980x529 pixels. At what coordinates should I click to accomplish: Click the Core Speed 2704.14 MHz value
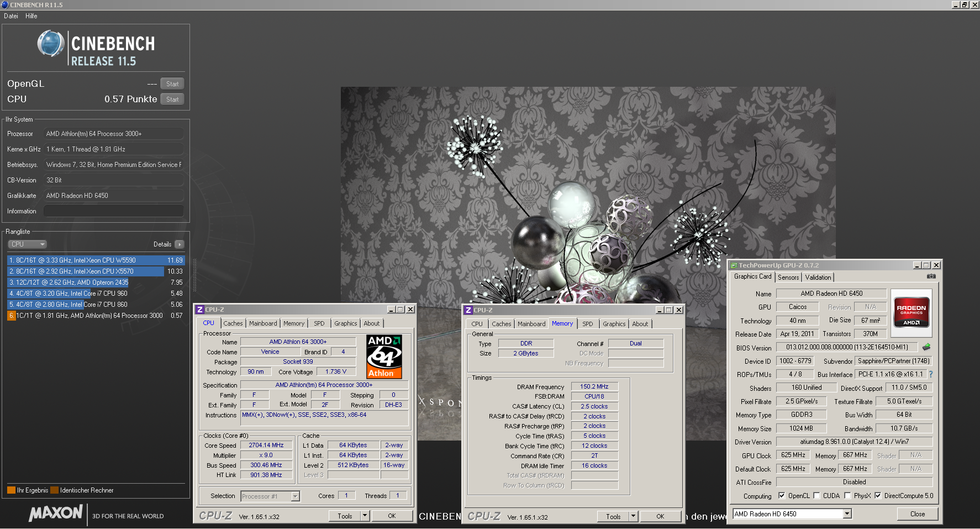click(x=266, y=446)
